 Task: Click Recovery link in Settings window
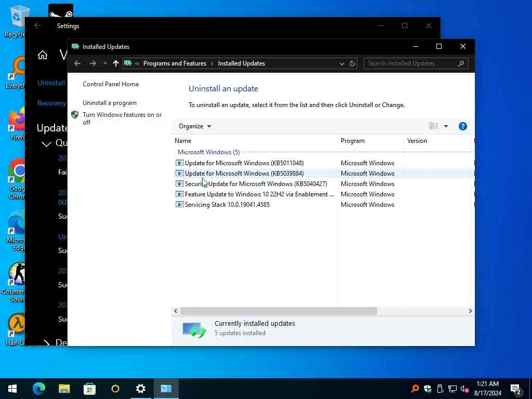point(52,103)
